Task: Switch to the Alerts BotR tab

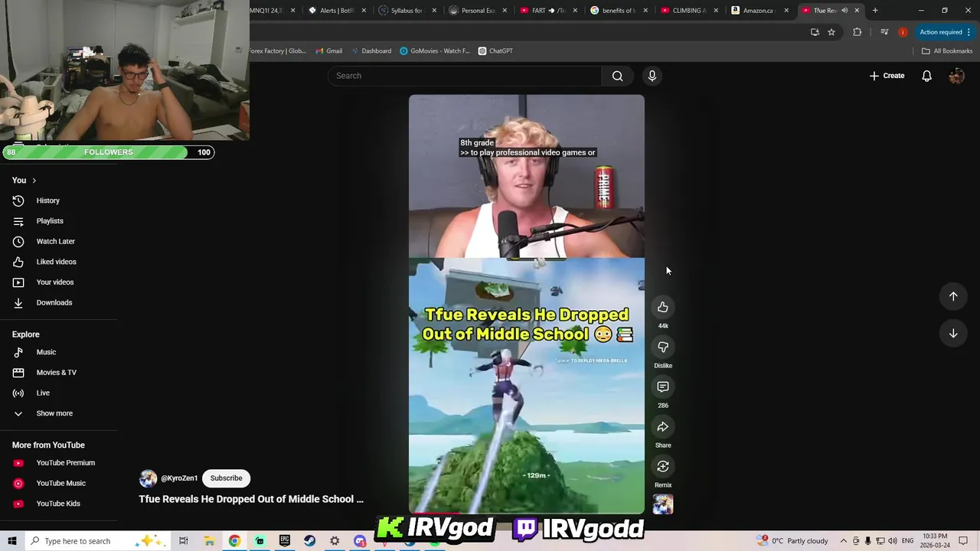Action: click(338, 11)
